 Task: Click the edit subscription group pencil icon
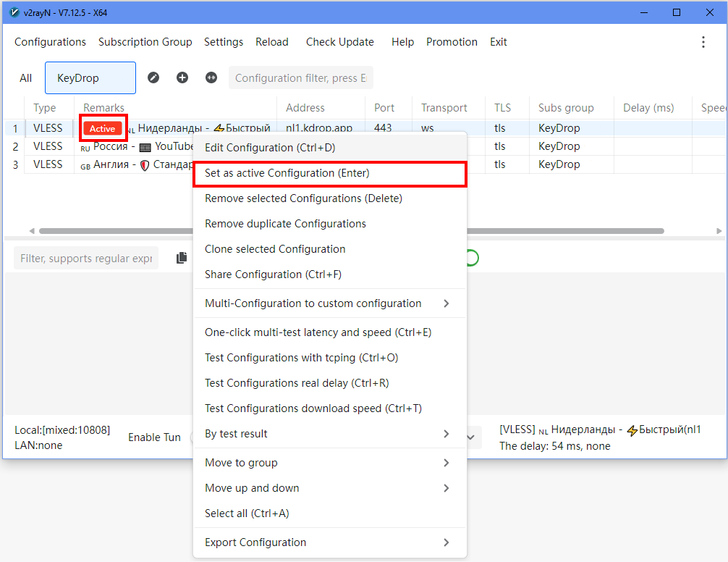[x=153, y=77]
